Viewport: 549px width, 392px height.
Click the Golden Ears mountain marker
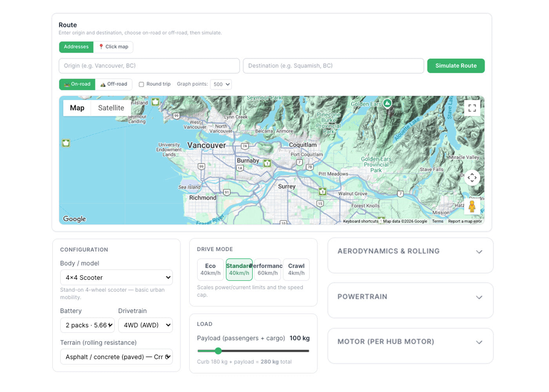point(387,103)
